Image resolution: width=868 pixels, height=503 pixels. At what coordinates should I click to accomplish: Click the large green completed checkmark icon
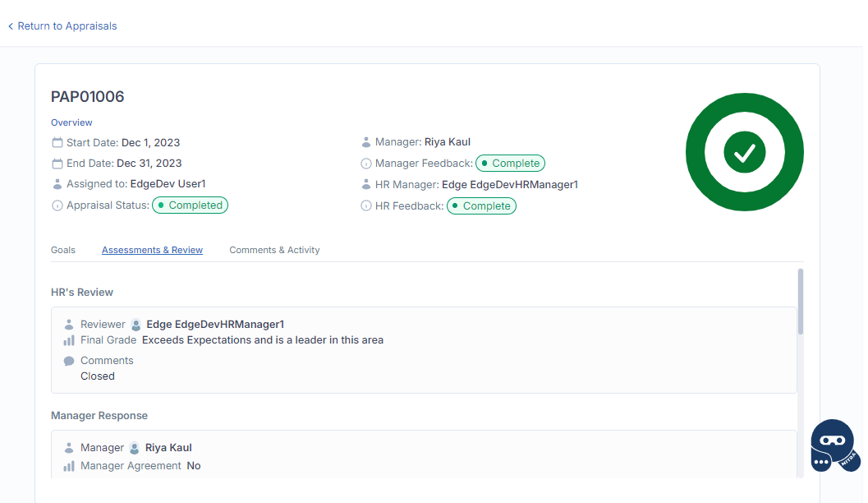(x=744, y=153)
